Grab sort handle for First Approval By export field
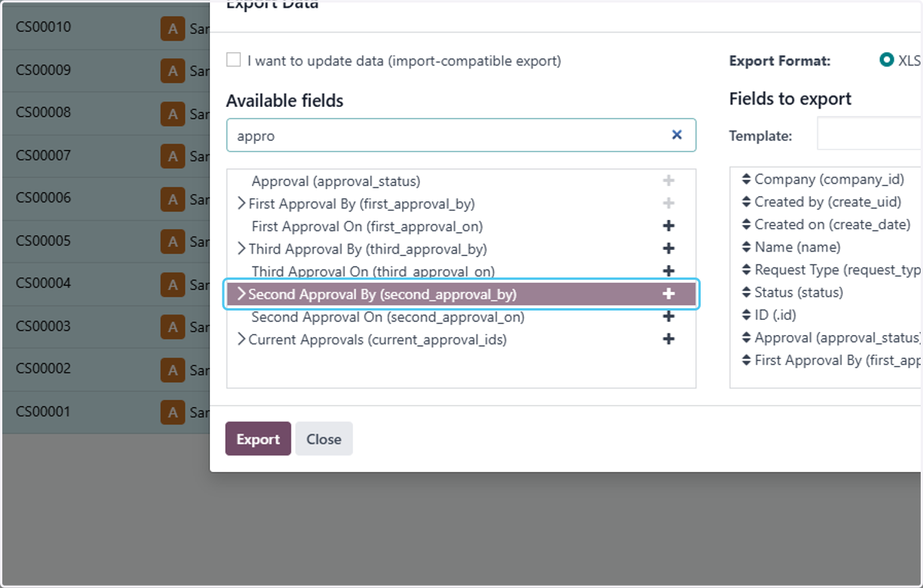The image size is (923, 588). click(x=746, y=360)
